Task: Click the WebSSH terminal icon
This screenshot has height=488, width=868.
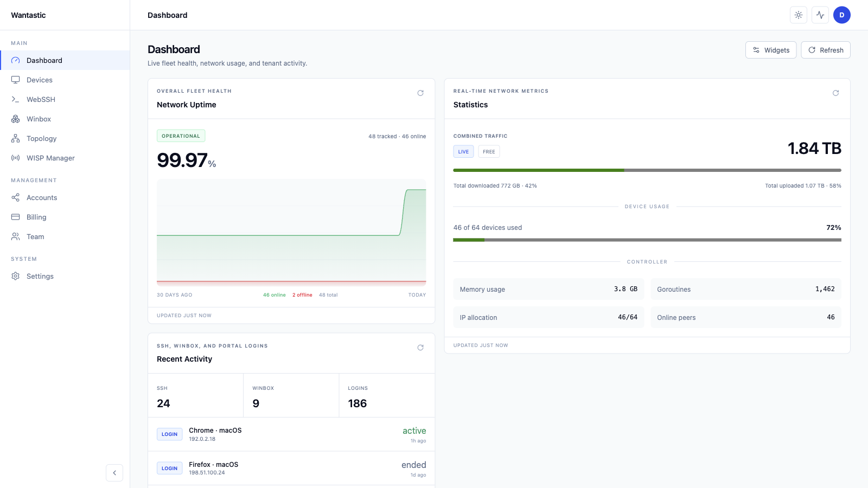Action: coord(15,99)
